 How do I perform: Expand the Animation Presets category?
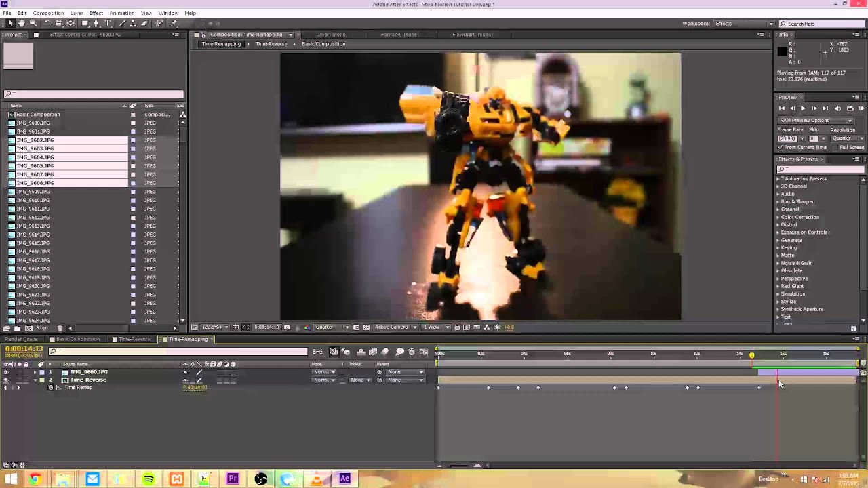[778, 179]
